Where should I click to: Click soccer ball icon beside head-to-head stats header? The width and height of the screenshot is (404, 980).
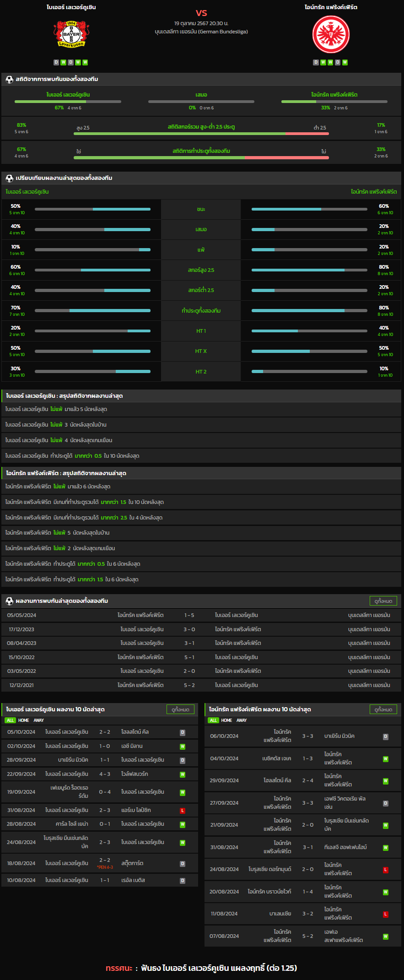9,79
